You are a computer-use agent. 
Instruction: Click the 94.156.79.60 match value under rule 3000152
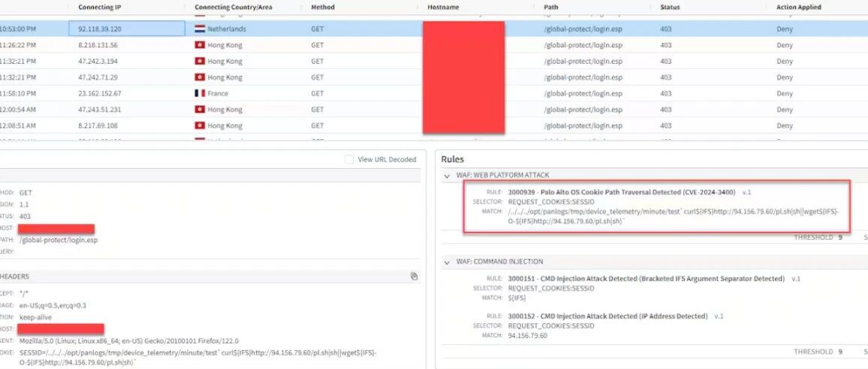[x=528, y=336]
